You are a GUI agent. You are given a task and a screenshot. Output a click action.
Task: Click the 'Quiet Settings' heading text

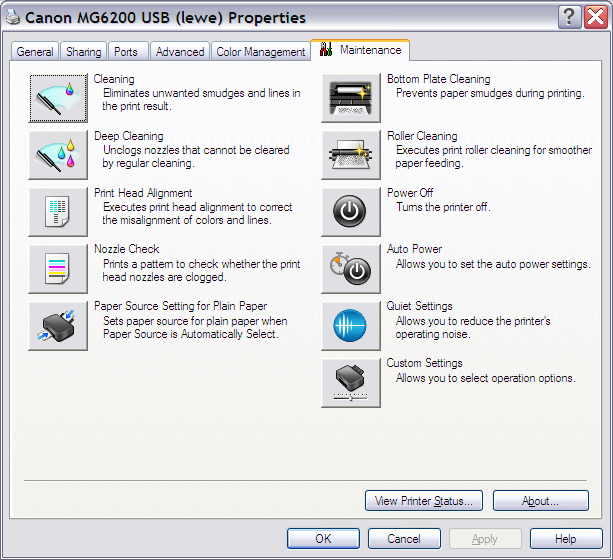click(x=419, y=306)
